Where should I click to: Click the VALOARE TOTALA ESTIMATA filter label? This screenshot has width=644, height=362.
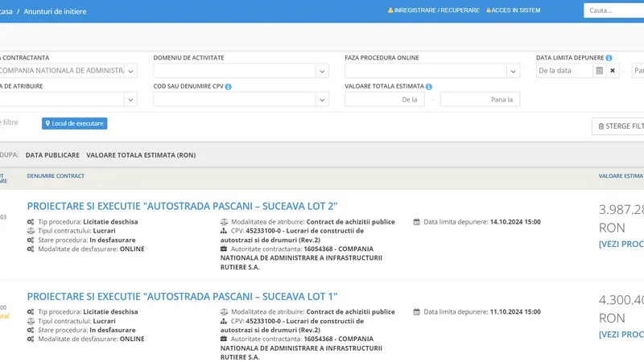(385, 86)
